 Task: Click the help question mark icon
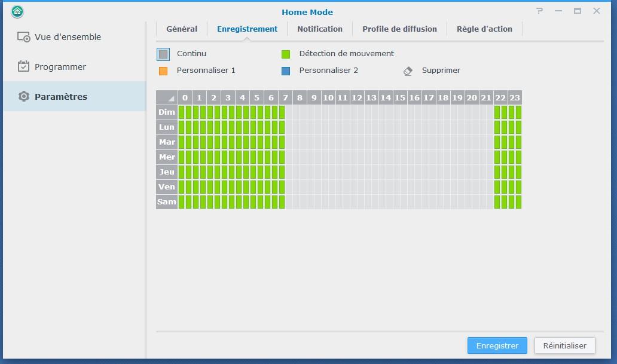pos(539,11)
